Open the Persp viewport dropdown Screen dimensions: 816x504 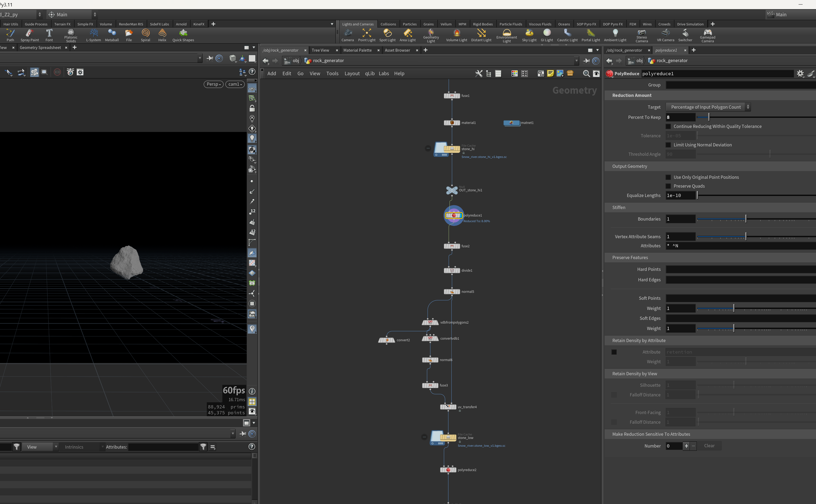(x=214, y=84)
